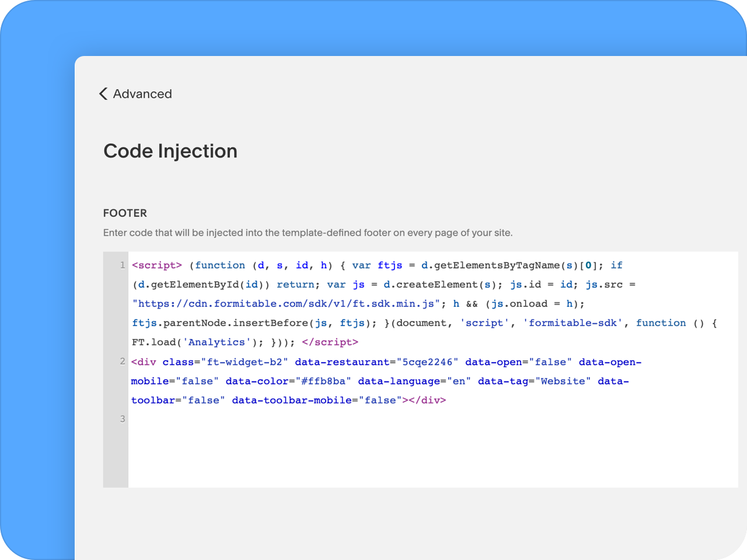Click the insertBefore call in code
The height and width of the screenshot is (560, 747).
pos(270,323)
